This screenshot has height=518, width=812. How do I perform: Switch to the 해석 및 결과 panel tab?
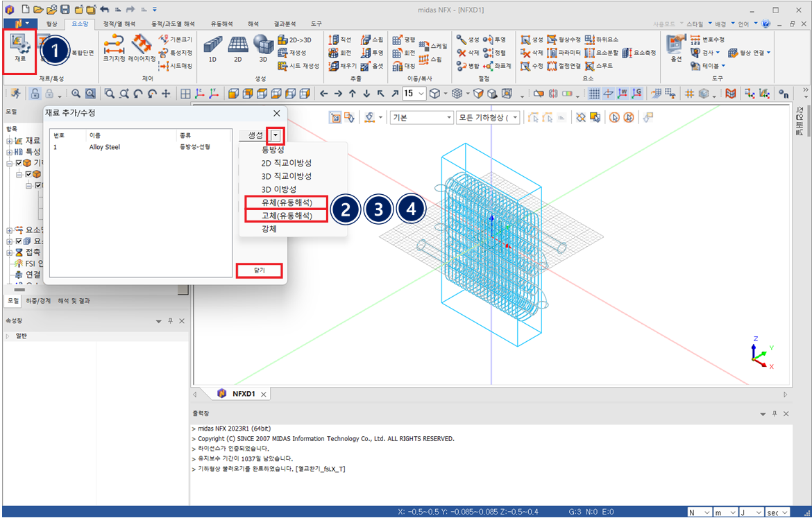pyautogui.click(x=74, y=301)
